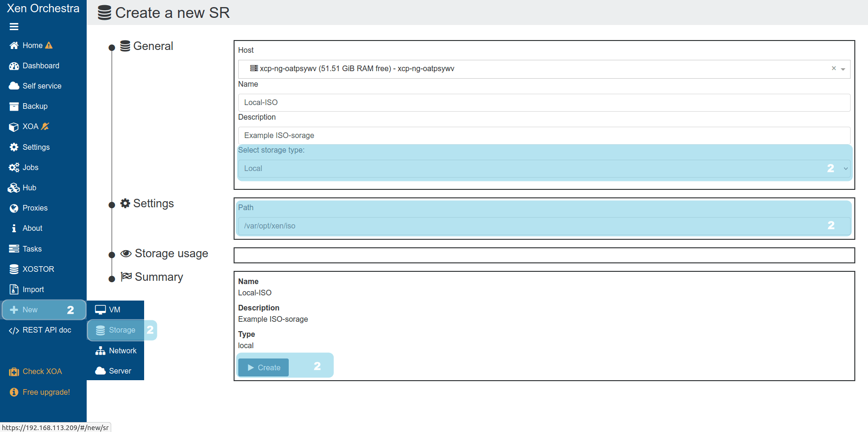Open Jobs via its cogs icon
The width and height of the screenshot is (868, 432).
(x=14, y=167)
